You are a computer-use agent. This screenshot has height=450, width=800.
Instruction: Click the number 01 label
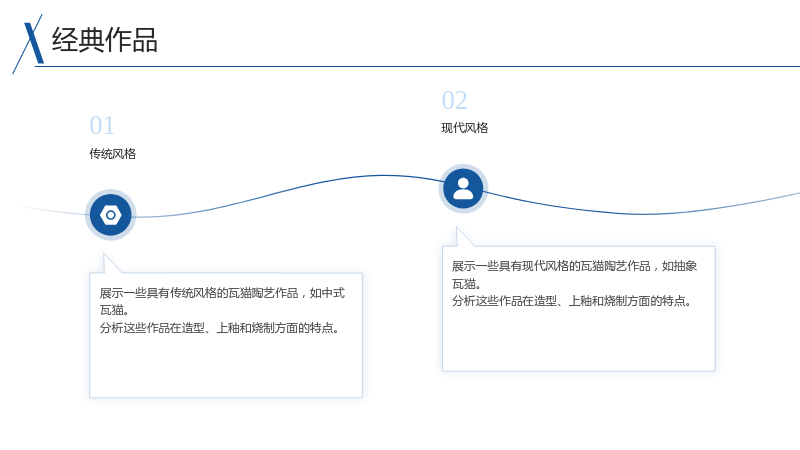tap(102, 126)
